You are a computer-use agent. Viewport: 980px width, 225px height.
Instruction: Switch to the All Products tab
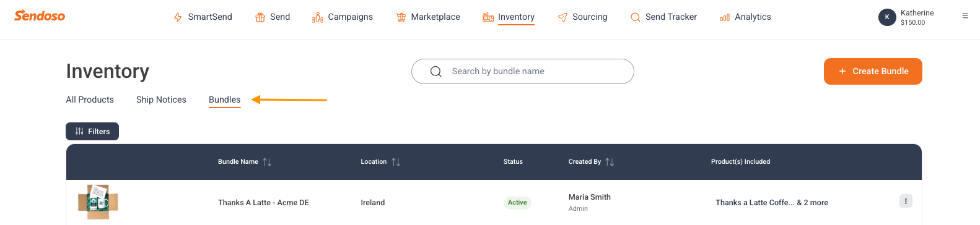[90, 100]
